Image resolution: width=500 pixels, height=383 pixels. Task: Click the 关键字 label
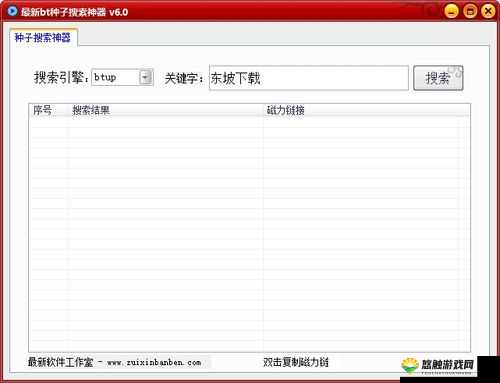[x=184, y=79]
